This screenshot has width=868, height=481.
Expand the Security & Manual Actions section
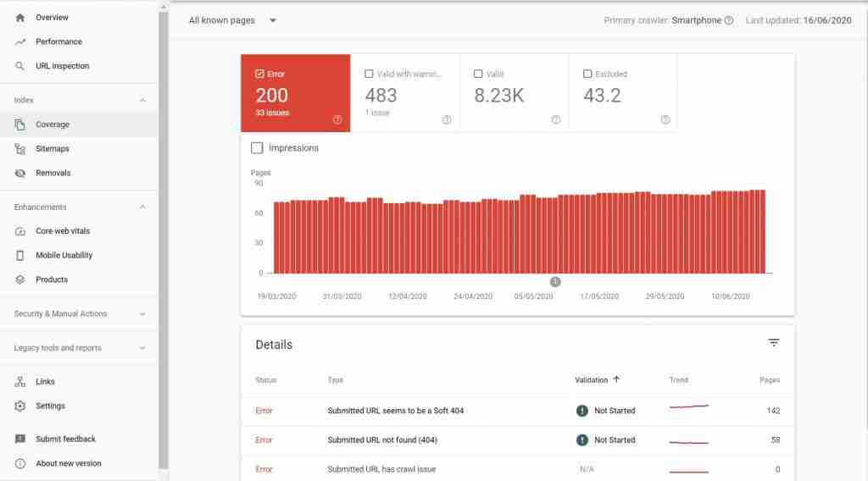[79, 314]
